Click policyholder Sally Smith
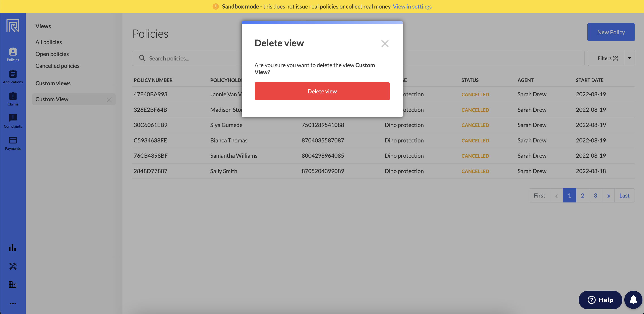The height and width of the screenshot is (314, 644). [224, 171]
